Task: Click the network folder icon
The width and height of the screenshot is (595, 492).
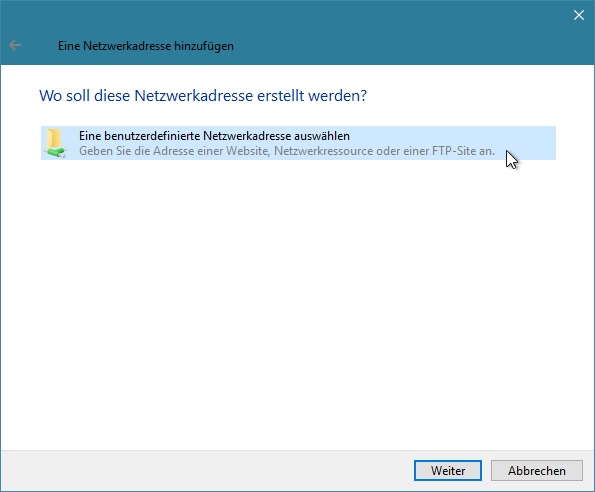Action: (x=55, y=143)
